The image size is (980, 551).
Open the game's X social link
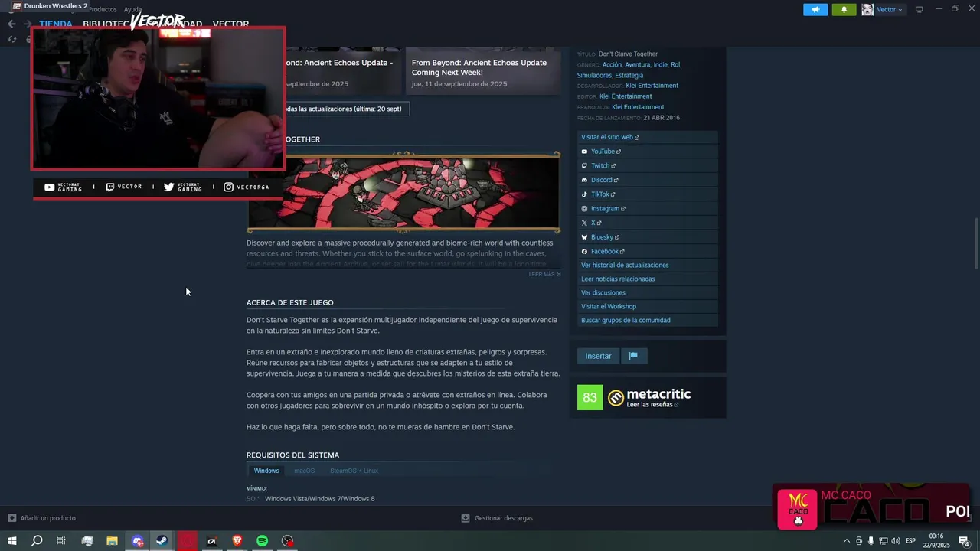[x=648, y=223]
